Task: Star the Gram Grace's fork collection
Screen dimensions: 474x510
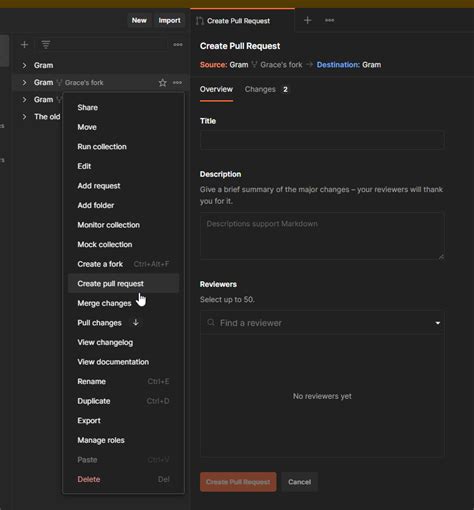Action: [162, 82]
